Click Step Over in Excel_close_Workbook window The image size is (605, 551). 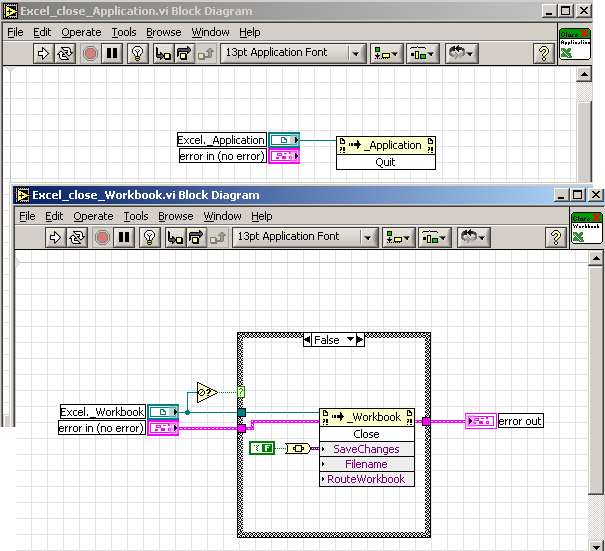(196, 237)
